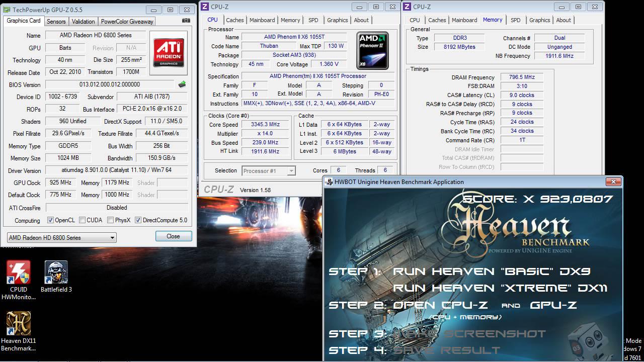Click the Multiplier x 14.0 value
Screen dimensions: 644x362
[265, 133]
